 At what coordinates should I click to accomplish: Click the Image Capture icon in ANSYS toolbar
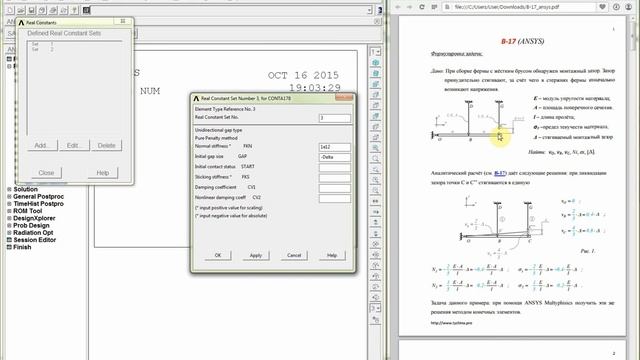pyautogui.click(x=53, y=10)
